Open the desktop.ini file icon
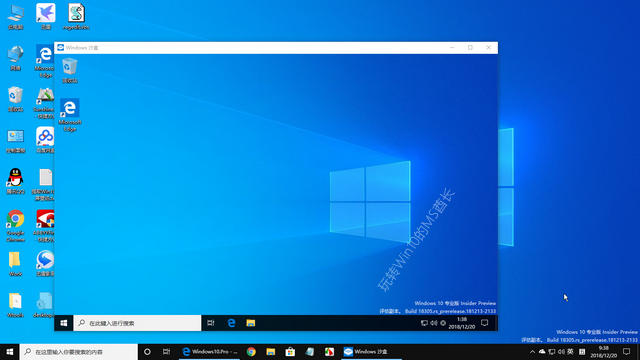Image resolution: width=640 pixels, height=360 pixels. [x=44, y=305]
